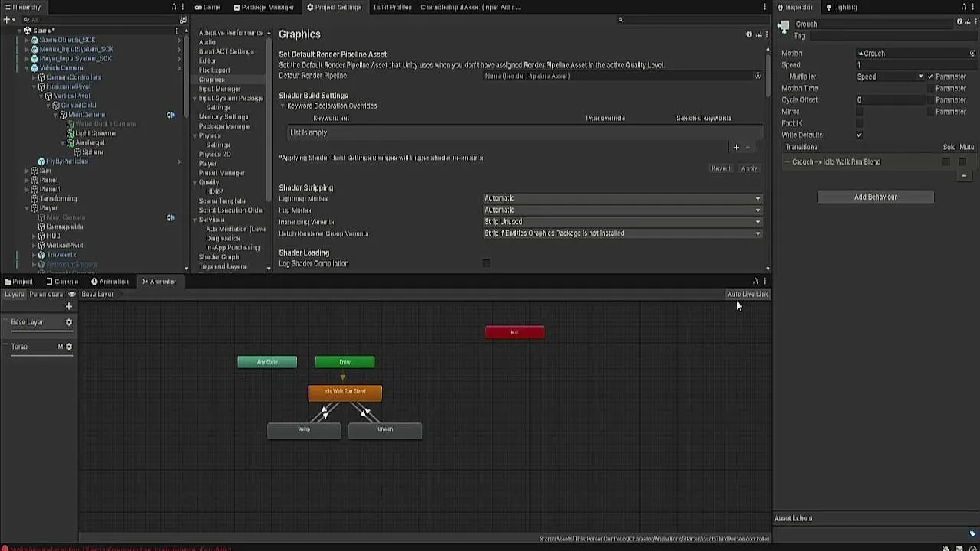Open the Multiplier Speed dropdown

pyautogui.click(x=890, y=77)
